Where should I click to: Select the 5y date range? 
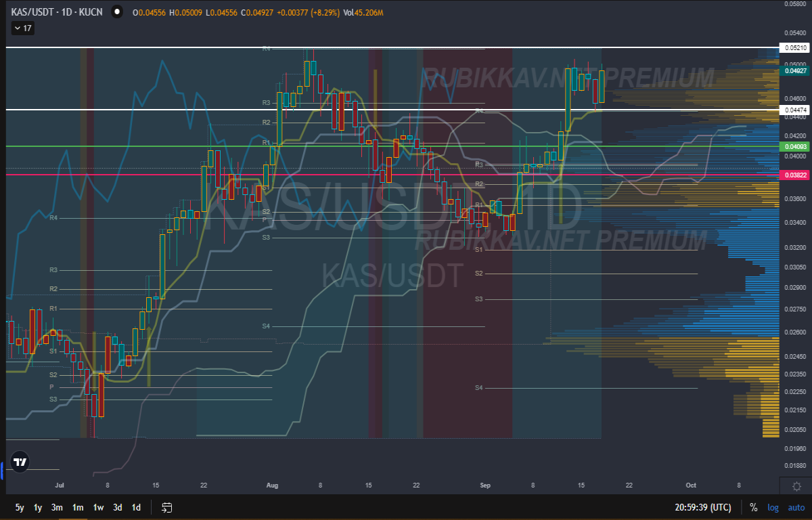20,507
